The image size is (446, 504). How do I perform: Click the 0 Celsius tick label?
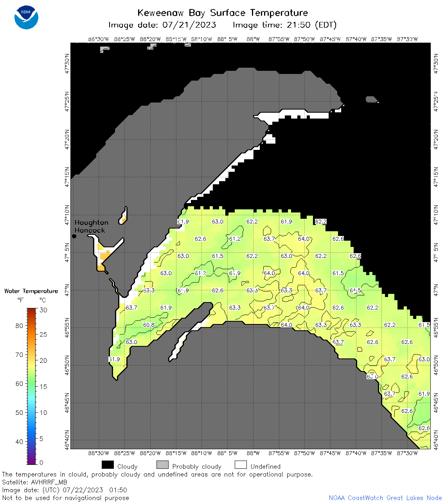42,463
